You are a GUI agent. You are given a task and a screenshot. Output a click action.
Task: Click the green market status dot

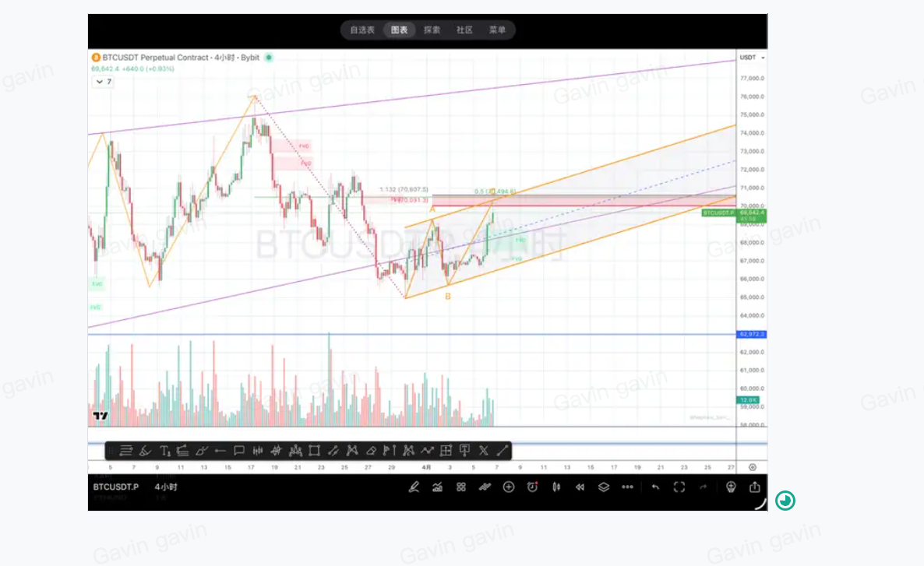tap(269, 57)
